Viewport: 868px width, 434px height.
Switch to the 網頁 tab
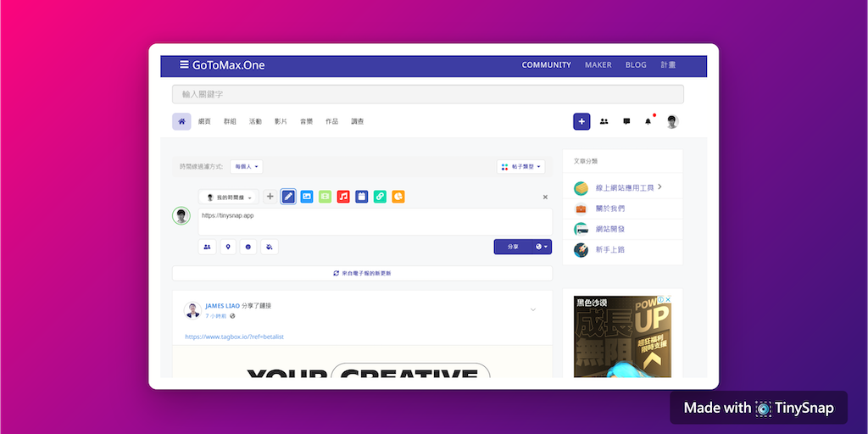(205, 121)
